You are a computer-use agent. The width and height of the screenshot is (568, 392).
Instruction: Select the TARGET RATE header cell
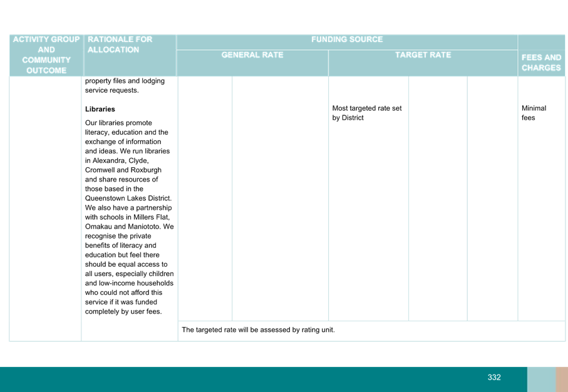click(x=423, y=55)
